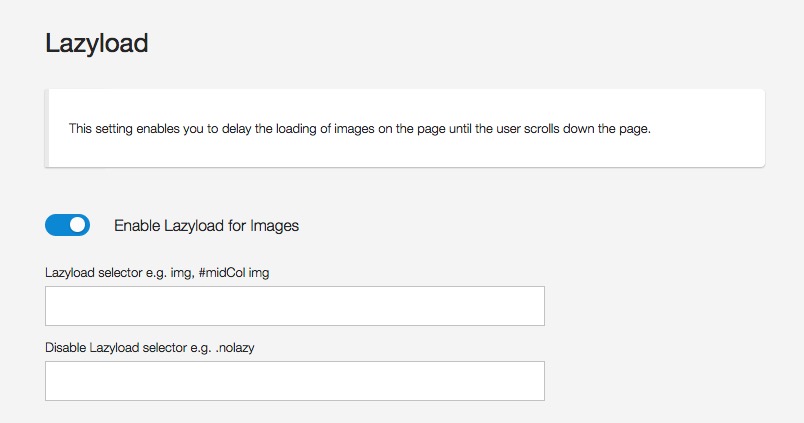Click the "#midCol img" example text
This screenshot has width=804, height=423.
233,272
